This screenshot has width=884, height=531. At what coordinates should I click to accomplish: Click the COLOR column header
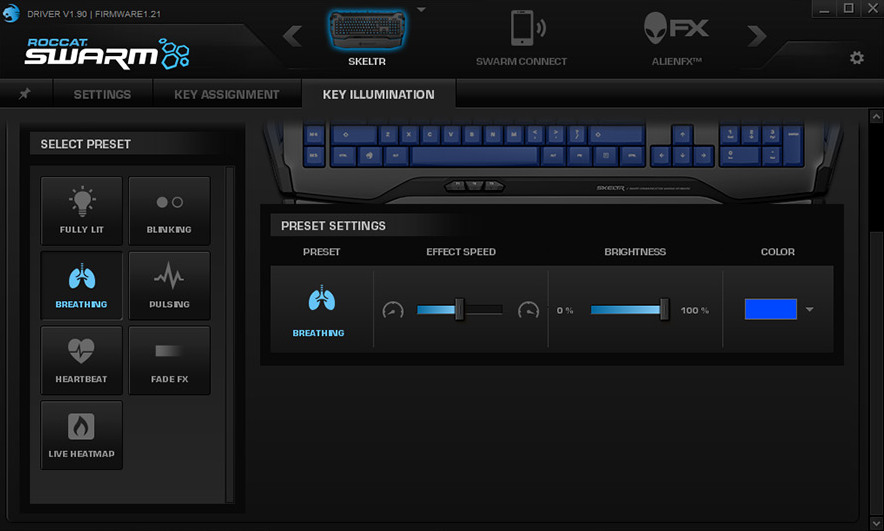778,251
